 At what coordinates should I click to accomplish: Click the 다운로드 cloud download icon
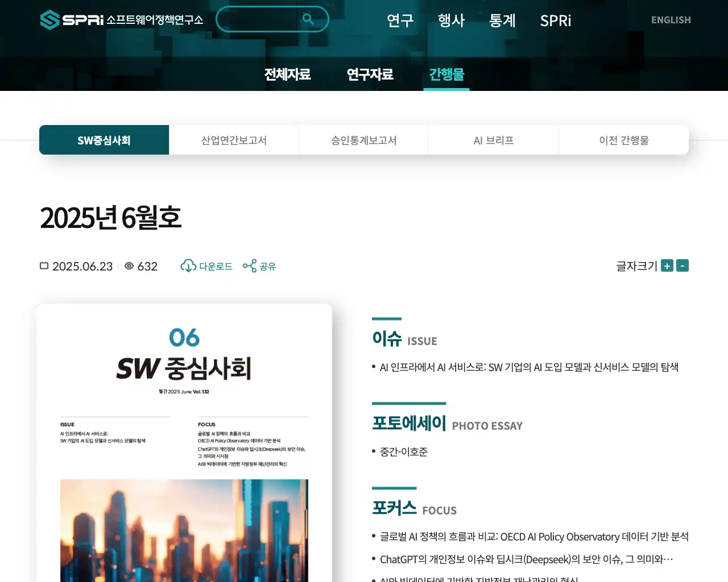[188, 266]
